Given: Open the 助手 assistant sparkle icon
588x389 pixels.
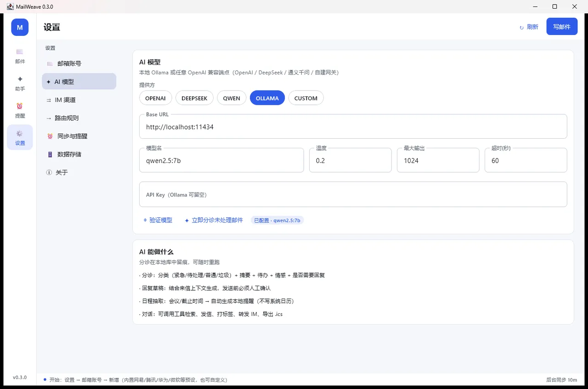Looking at the screenshot, I should [20, 79].
